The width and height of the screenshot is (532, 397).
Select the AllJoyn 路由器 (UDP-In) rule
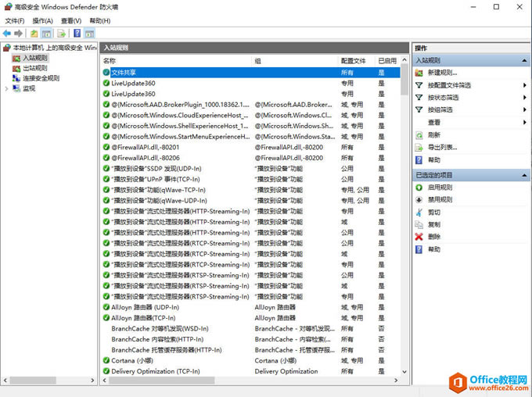[x=251, y=307]
